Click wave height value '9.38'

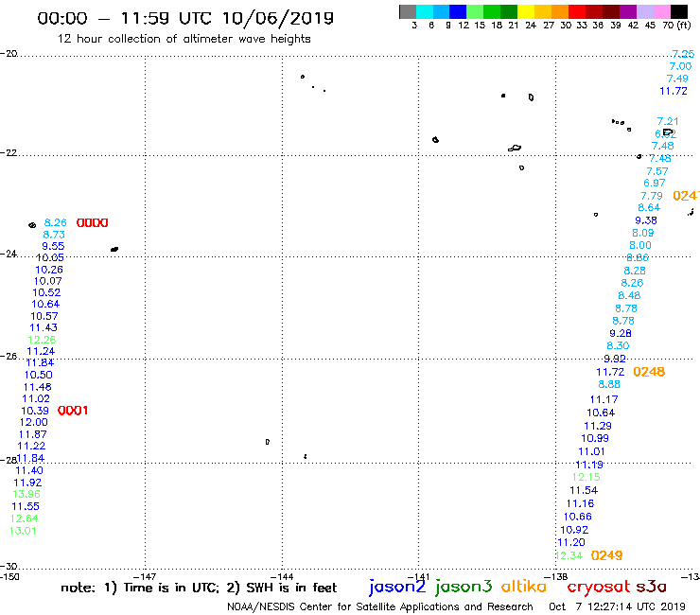tap(646, 220)
